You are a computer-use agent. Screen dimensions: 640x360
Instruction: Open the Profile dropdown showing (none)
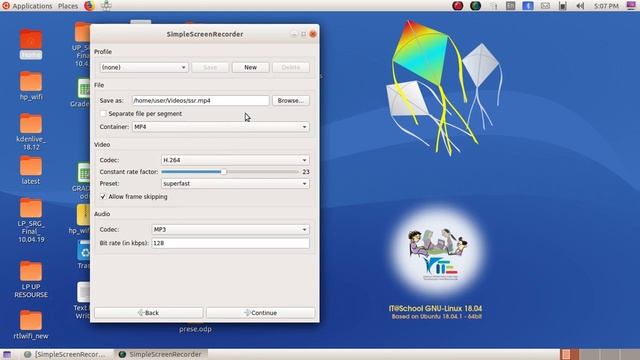(144, 67)
